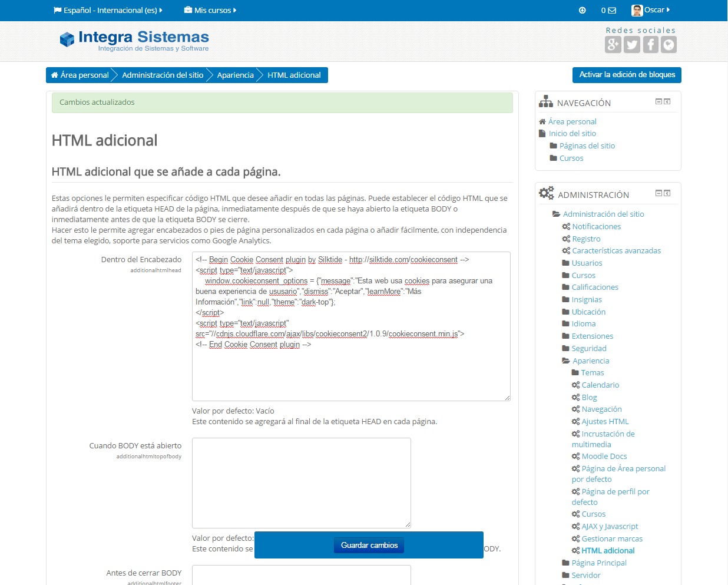The width and height of the screenshot is (728, 585).
Task: Open Características avanzadas link
Action: click(x=616, y=250)
